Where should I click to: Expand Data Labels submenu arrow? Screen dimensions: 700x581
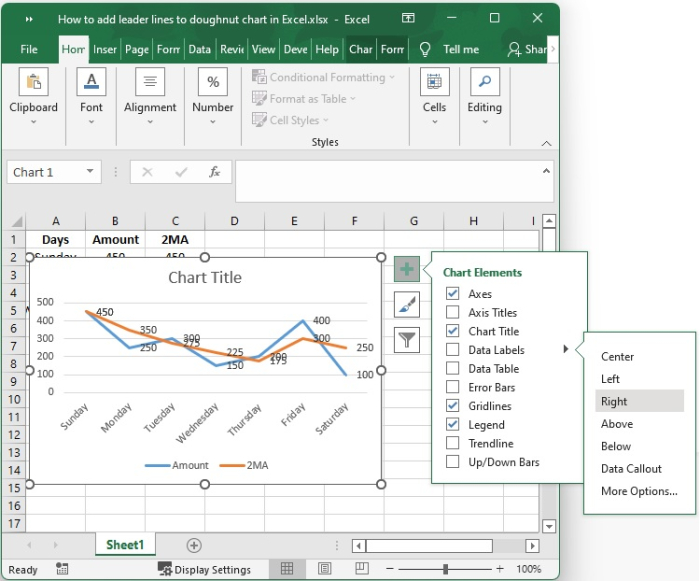click(x=566, y=349)
